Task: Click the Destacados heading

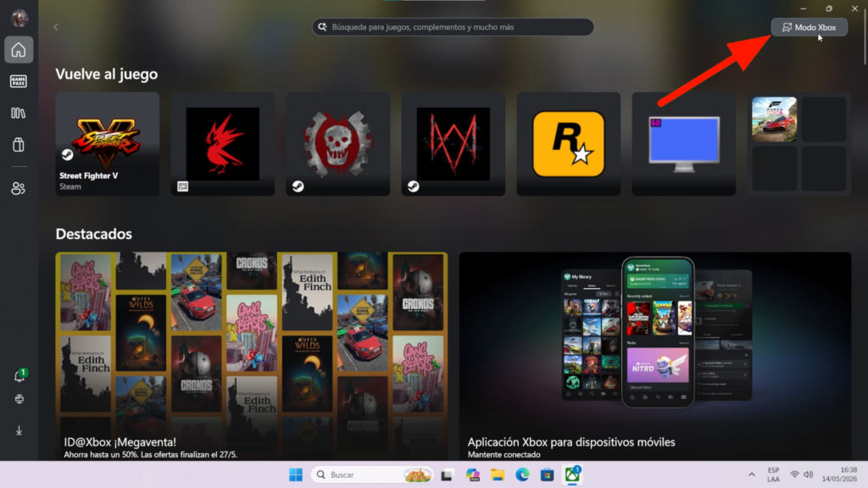Action: [x=94, y=234]
